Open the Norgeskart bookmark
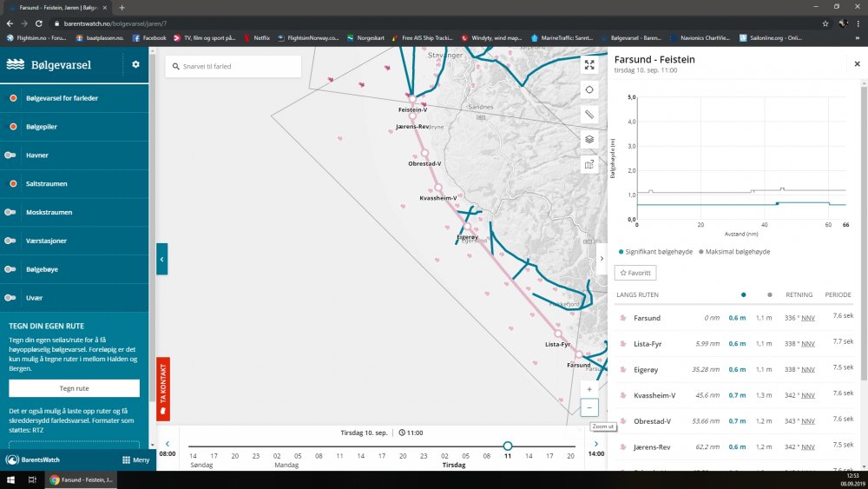This screenshot has height=489, width=868. (365, 37)
